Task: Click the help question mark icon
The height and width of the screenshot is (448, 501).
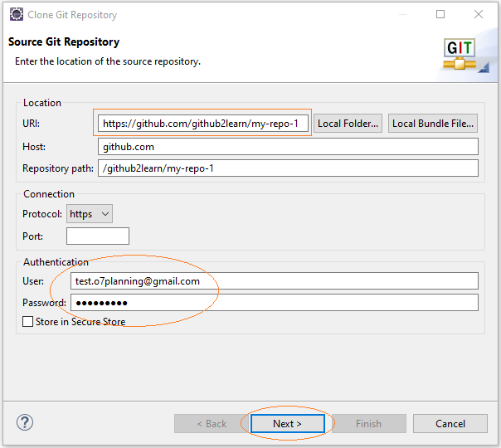Action: tap(25, 423)
